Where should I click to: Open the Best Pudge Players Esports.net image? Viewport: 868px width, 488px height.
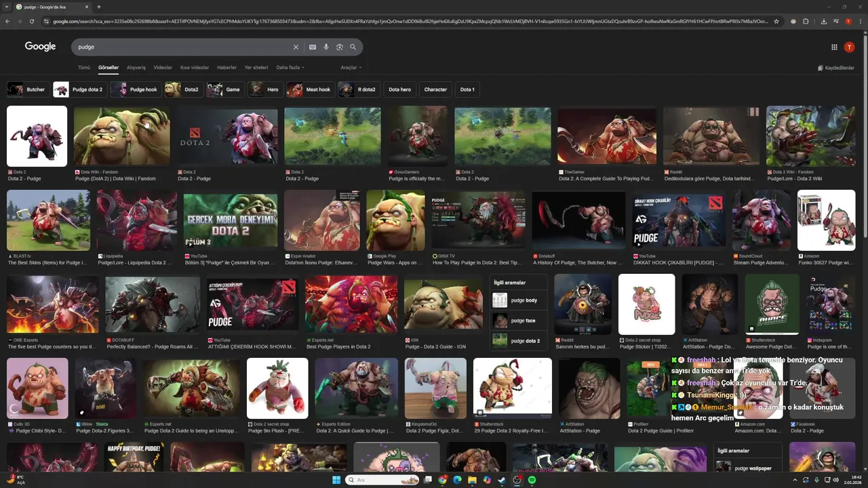(351, 304)
